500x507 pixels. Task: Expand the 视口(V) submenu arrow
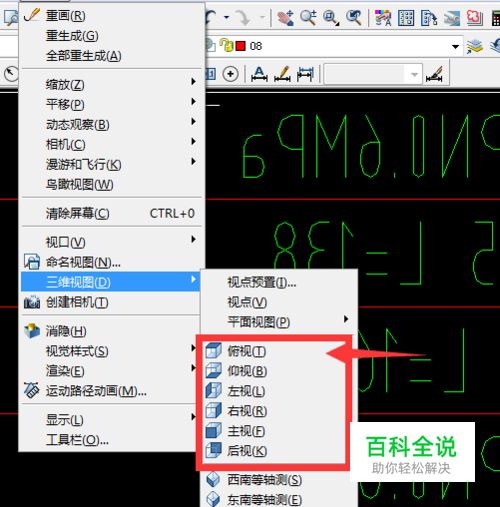pyautogui.click(x=193, y=239)
